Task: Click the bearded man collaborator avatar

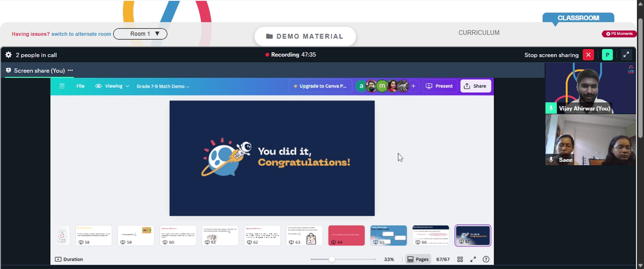Action: tap(372, 86)
